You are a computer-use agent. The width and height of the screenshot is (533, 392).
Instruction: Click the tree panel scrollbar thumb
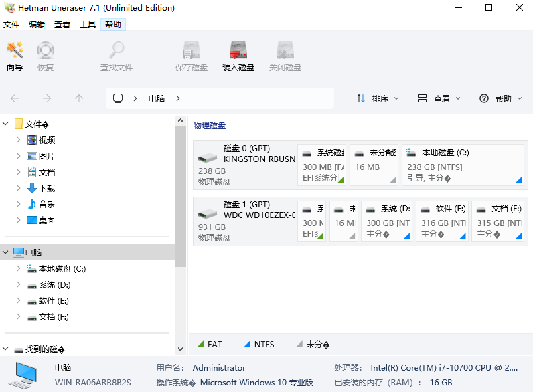181,197
